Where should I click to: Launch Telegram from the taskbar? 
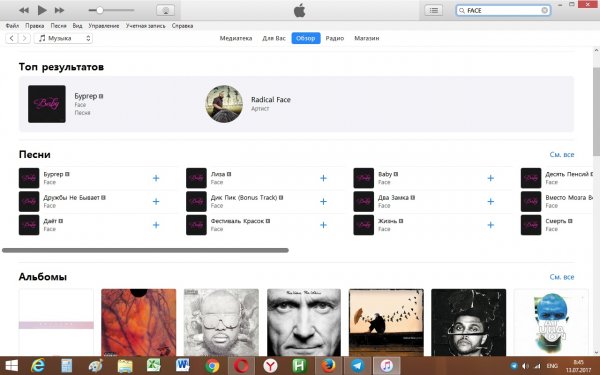[357, 365]
